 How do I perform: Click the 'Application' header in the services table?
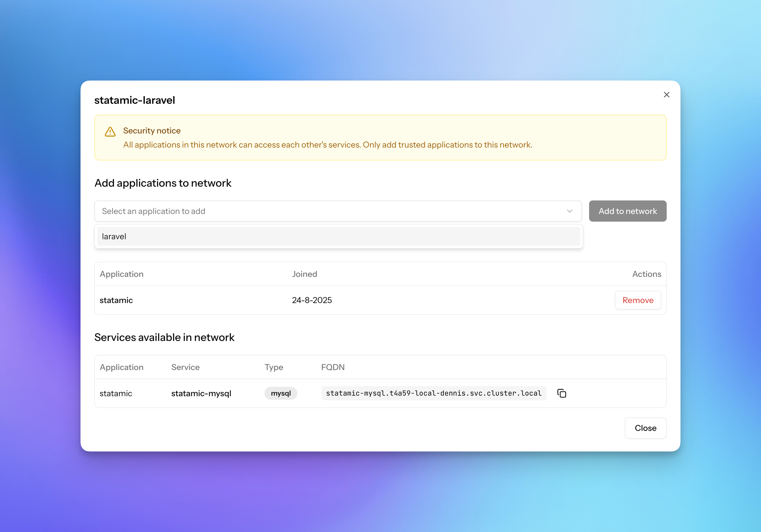[121, 367]
